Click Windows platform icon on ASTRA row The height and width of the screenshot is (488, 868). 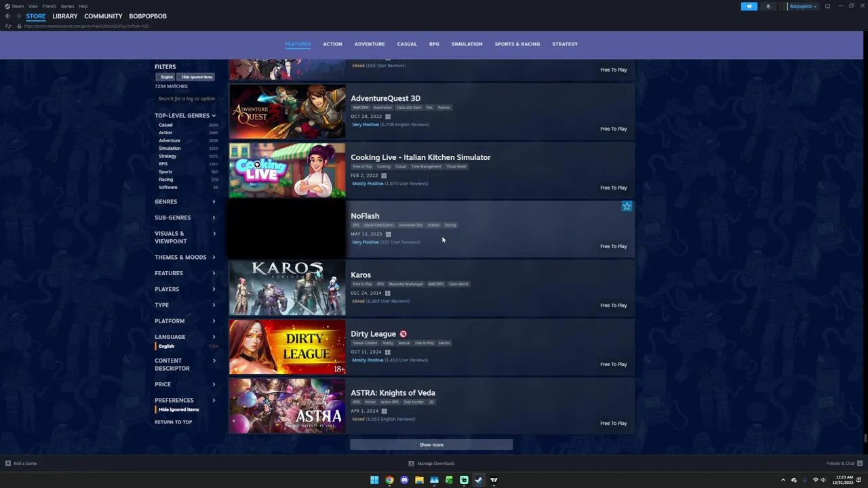[384, 411]
